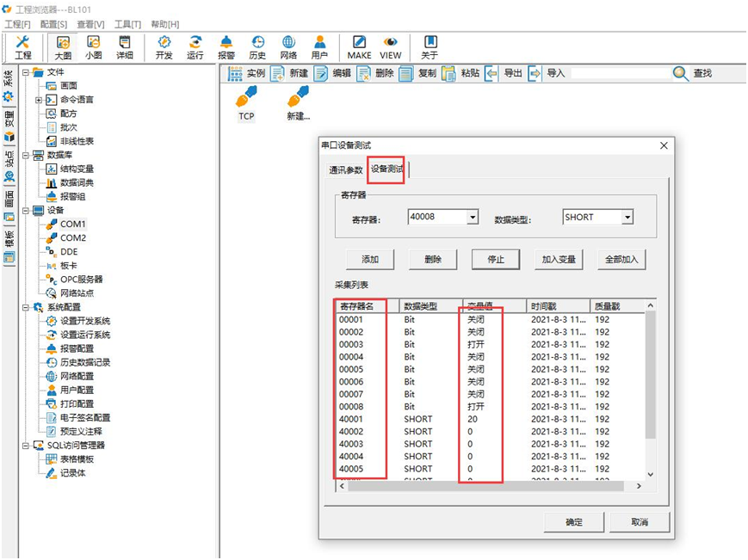This screenshot has height=560, width=748.
Task: Click the 查找 search magnifier icon
Action: [681, 73]
